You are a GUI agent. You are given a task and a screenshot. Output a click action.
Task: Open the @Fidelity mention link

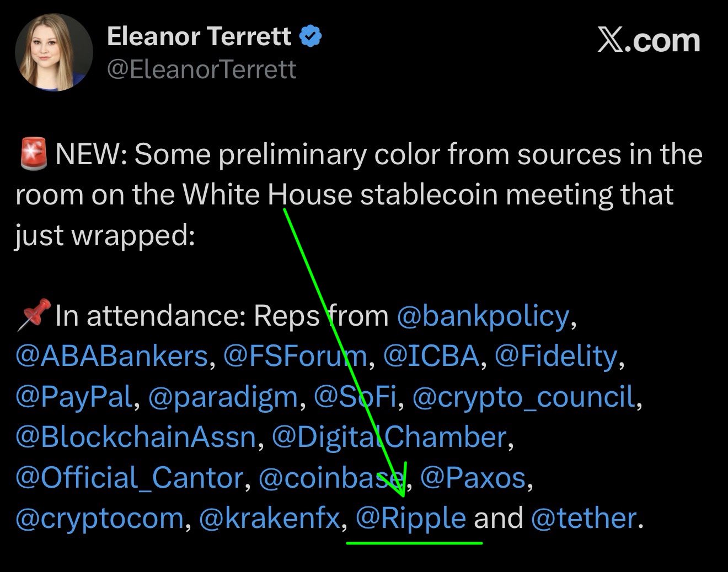tap(556, 357)
